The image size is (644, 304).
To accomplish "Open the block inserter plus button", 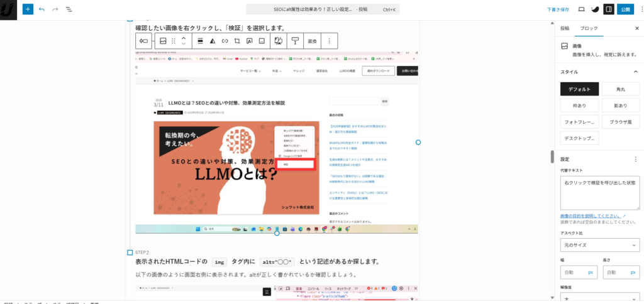I will [28, 9].
